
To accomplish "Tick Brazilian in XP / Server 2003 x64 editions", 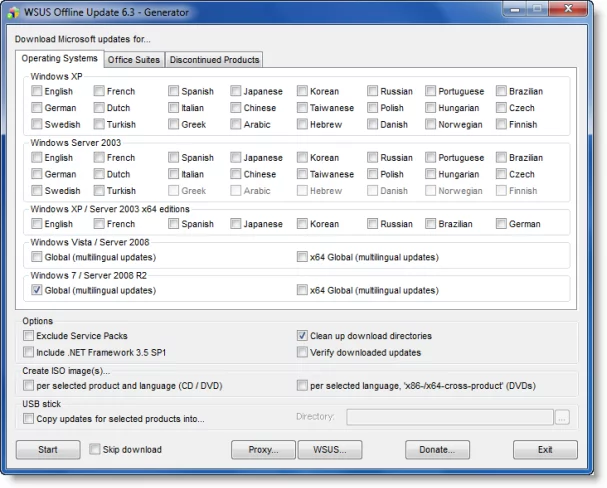I will [x=430, y=224].
